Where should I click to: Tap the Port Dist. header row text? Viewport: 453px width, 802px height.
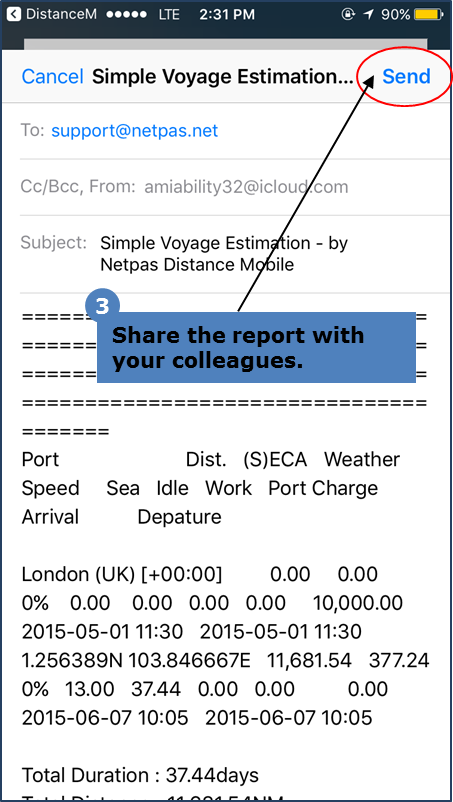click(x=211, y=460)
